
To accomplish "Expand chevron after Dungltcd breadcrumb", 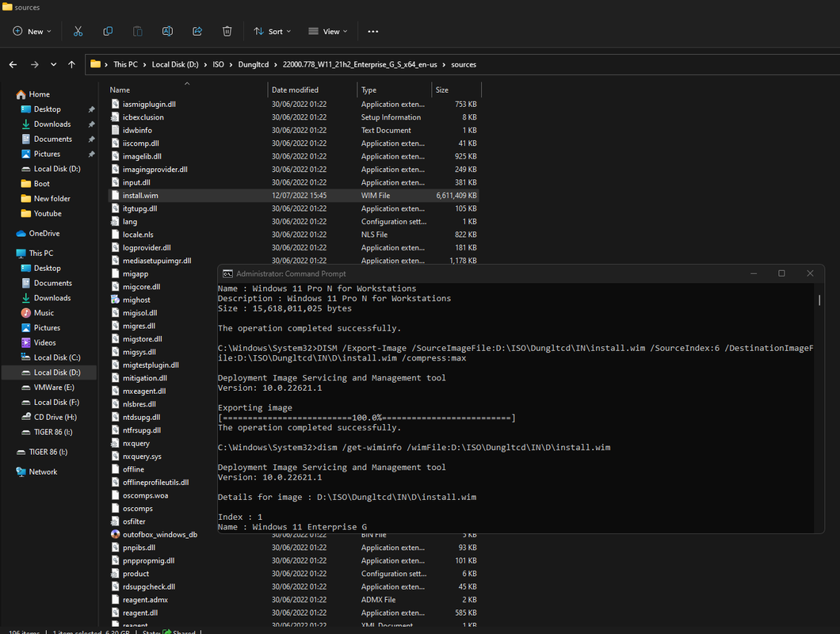I will 276,64.
